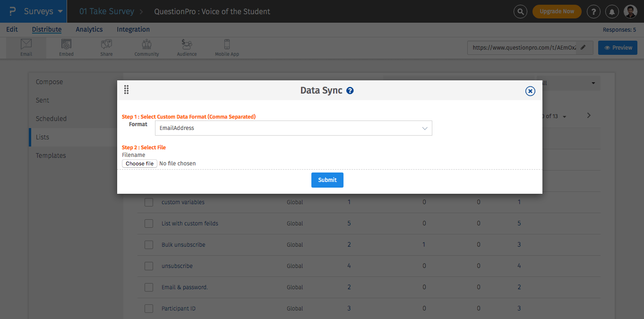Open notifications bell icon
Viewport: 644px width, 319px height.
(x=612, y=12)
